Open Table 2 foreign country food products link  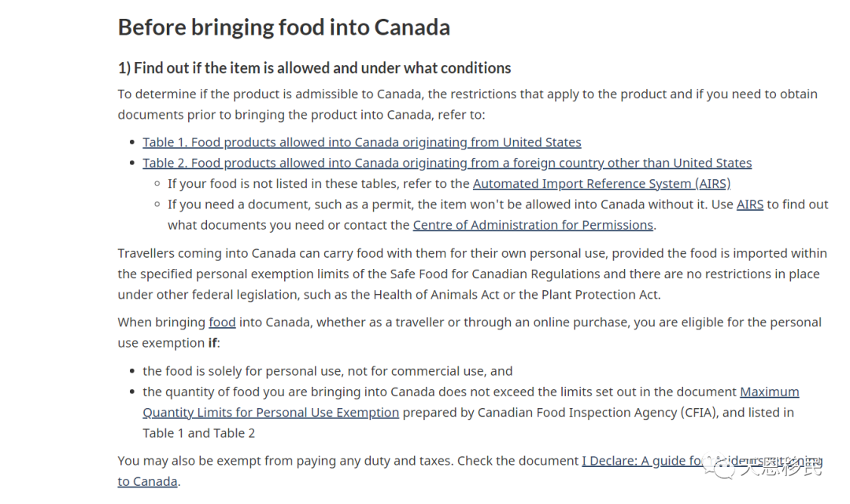click(447, 163)
